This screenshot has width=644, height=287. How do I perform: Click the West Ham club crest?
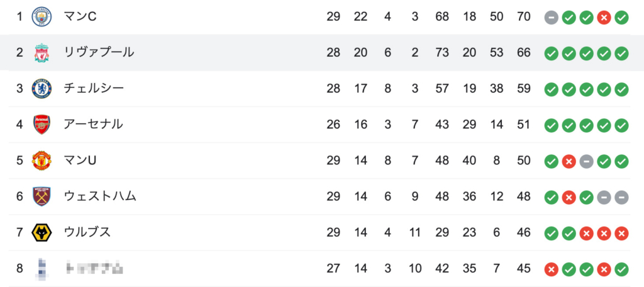coord(42,196)
